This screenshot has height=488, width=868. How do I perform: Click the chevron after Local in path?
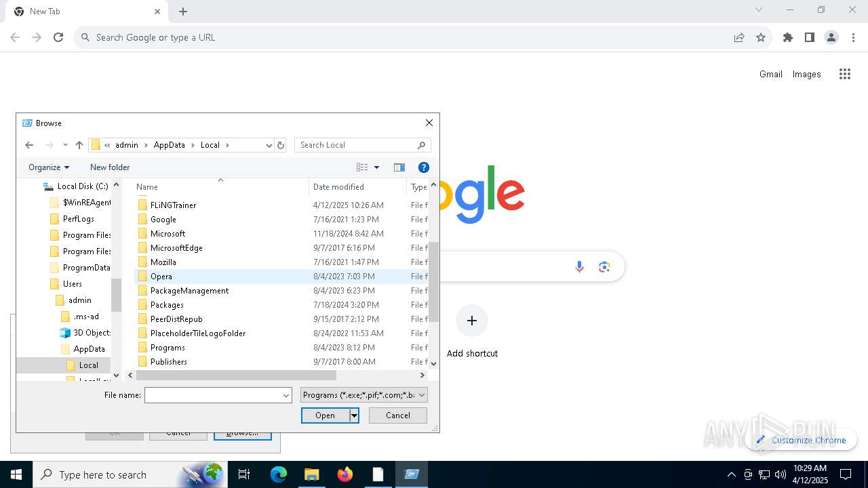228,145
